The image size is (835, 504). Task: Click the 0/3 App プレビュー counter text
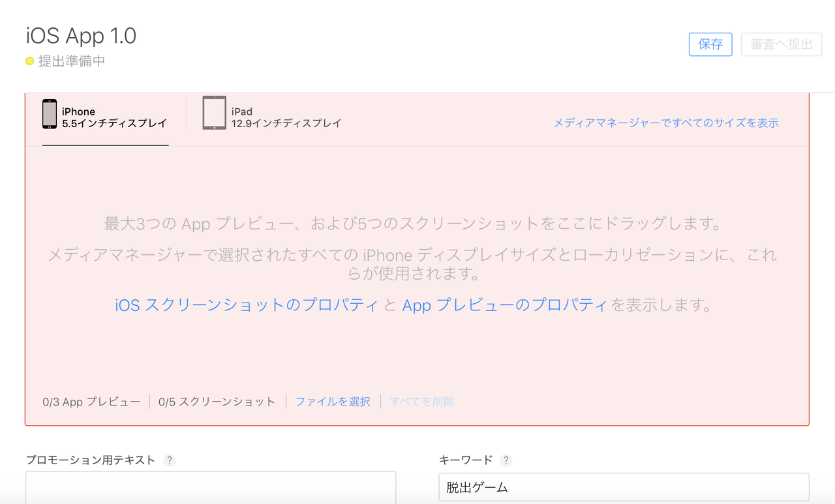pos(91,402)
